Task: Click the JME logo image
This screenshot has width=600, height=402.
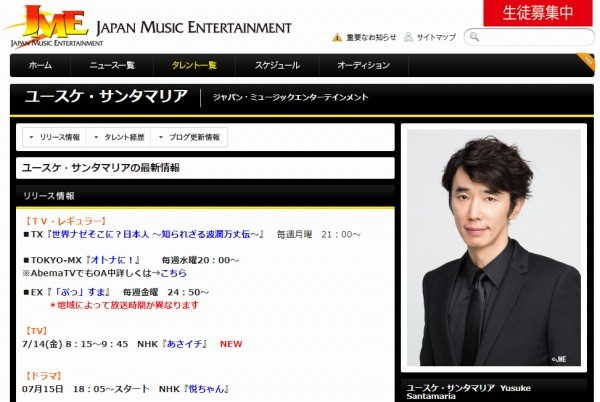Action: 54,26
